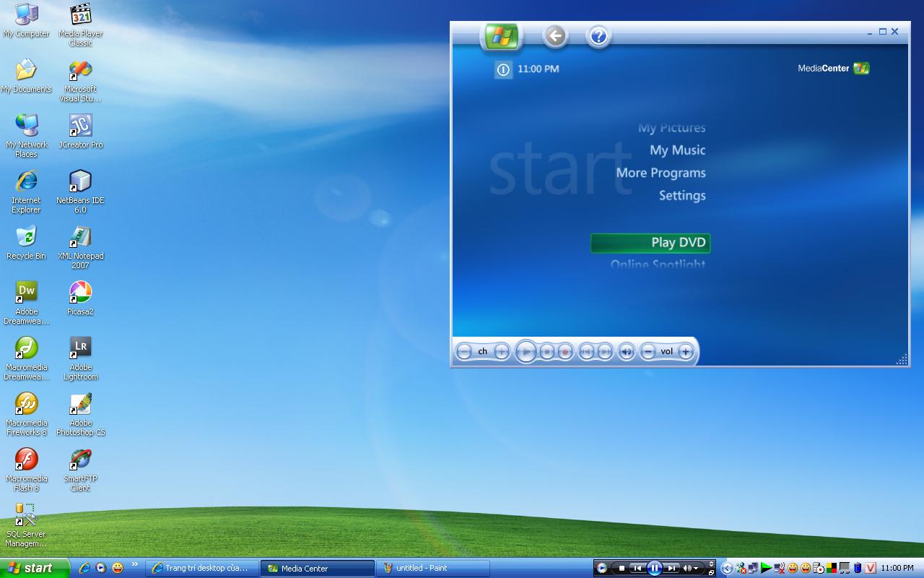Select the Recycle Bin icon

pyautogui.click(x=26, y=243)
